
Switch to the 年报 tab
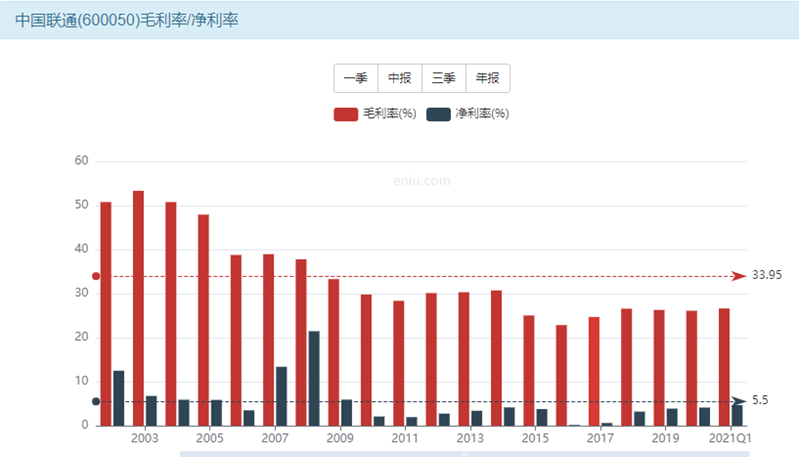tap(487, 78)
